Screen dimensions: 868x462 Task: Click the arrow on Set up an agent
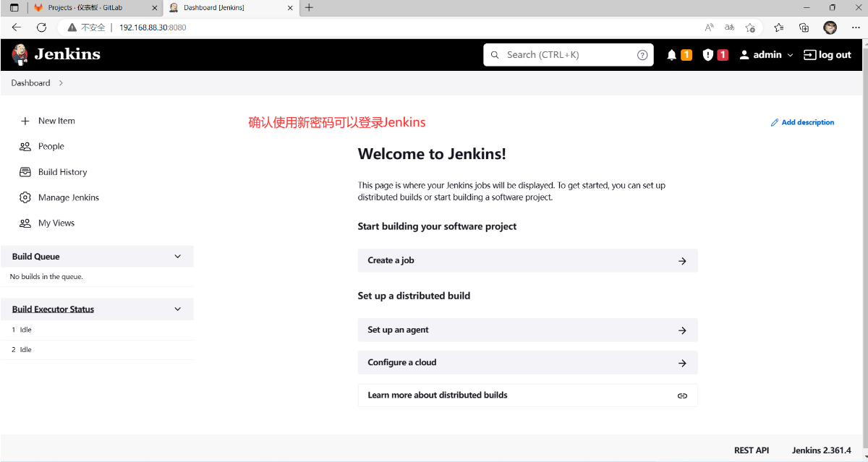click(x=682, y=330)
